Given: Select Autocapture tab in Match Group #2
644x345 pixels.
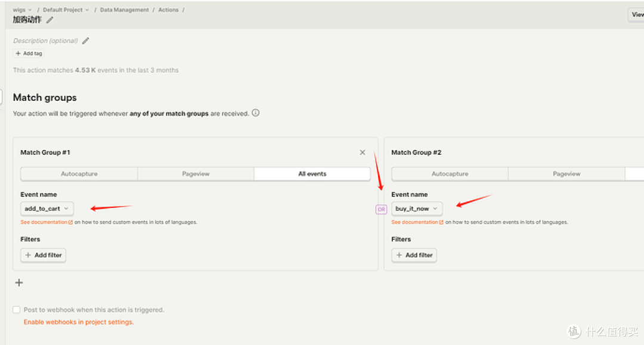Looking at the screenshot, I should [450, 174].
